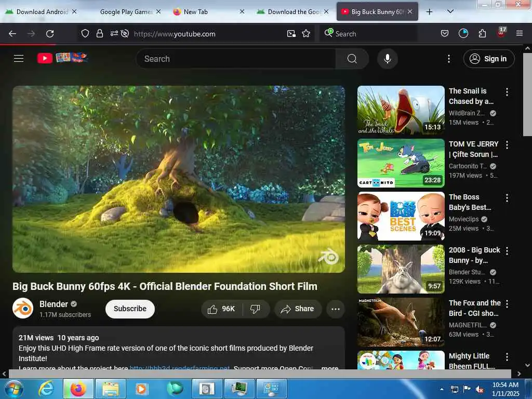
Task: Open site permissions icon in address bar
Action: coord(114,33)
